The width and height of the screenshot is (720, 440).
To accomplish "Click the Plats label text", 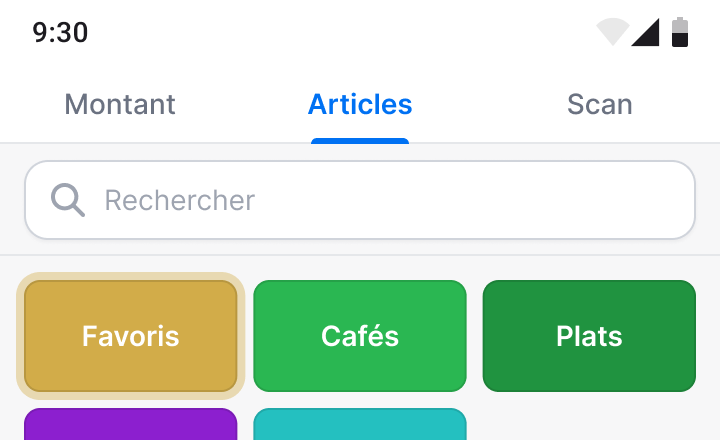I will click(x=589, y=336).
